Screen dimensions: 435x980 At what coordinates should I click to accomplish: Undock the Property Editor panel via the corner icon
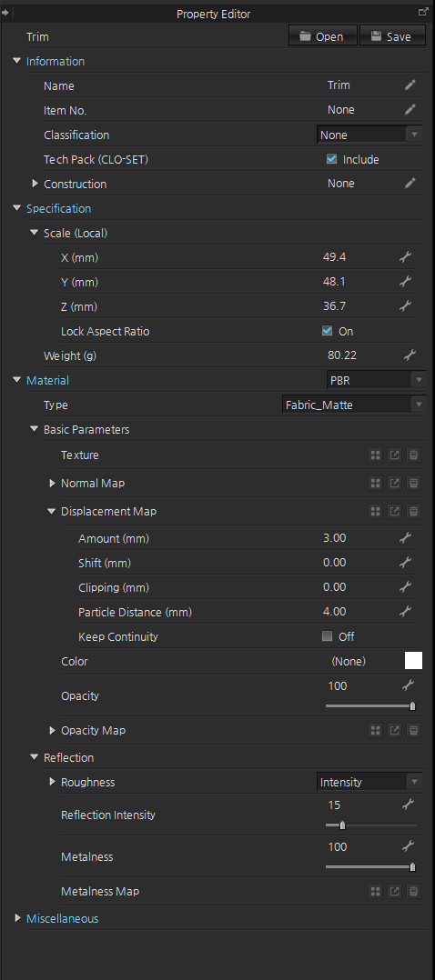[x=423, y=12]
